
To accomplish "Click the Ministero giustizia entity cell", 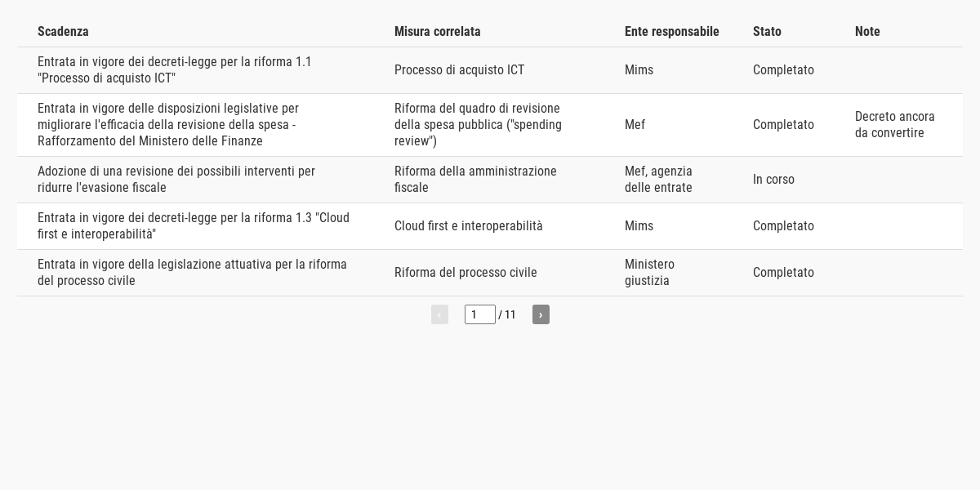I will tap(650, 273).
